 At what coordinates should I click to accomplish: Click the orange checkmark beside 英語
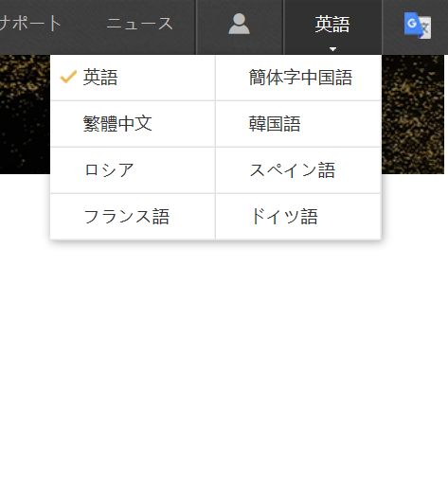[68, 77]
